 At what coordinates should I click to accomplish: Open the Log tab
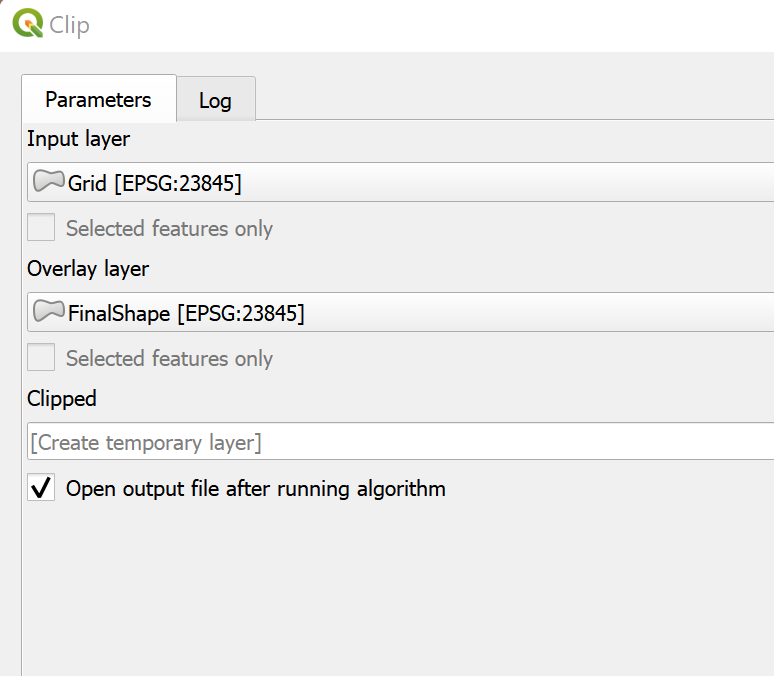pos(215,101)
